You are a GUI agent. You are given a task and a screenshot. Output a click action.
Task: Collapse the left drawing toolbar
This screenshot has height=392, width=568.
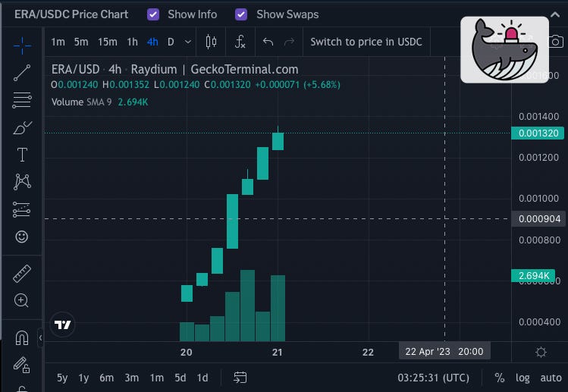pos(40,337)
